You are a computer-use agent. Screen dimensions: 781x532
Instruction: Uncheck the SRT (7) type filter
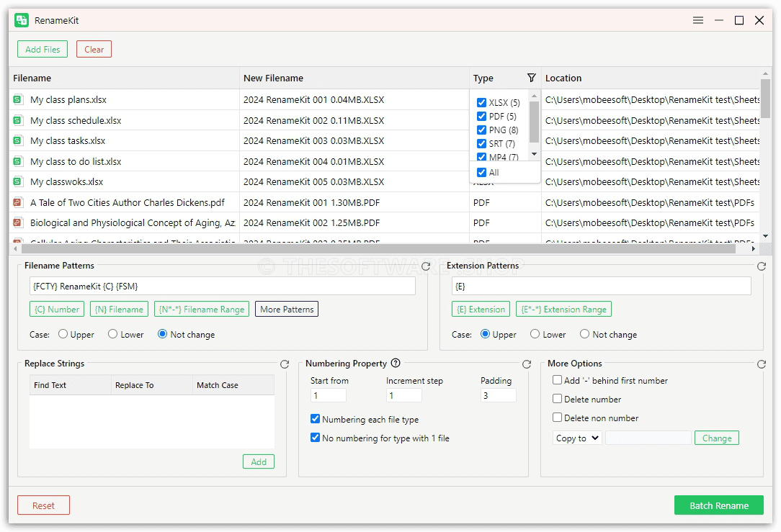point(482,144)
